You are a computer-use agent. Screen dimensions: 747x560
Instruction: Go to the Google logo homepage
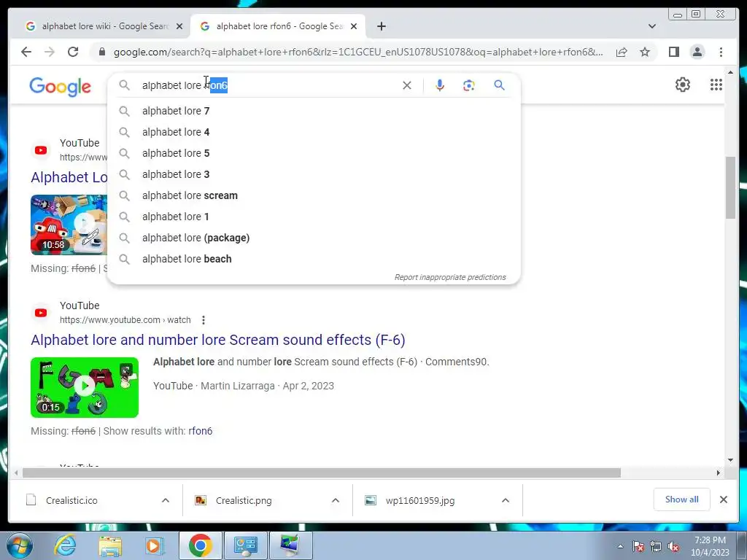60,87
